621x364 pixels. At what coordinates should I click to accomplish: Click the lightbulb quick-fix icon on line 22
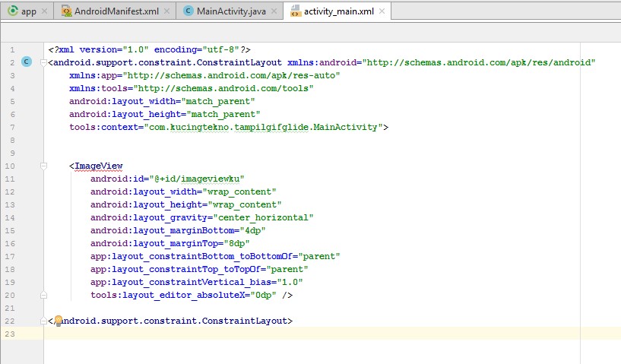pos(59,321)
